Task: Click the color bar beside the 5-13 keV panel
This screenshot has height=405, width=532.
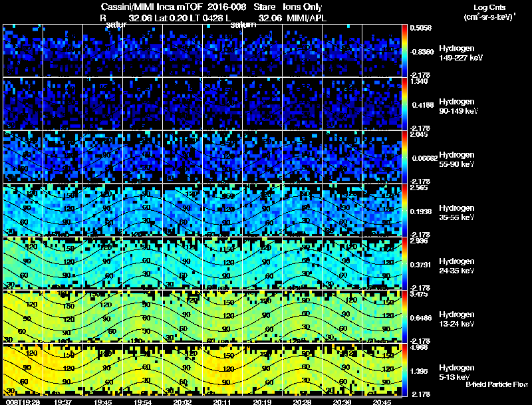Action: (404, 370)
